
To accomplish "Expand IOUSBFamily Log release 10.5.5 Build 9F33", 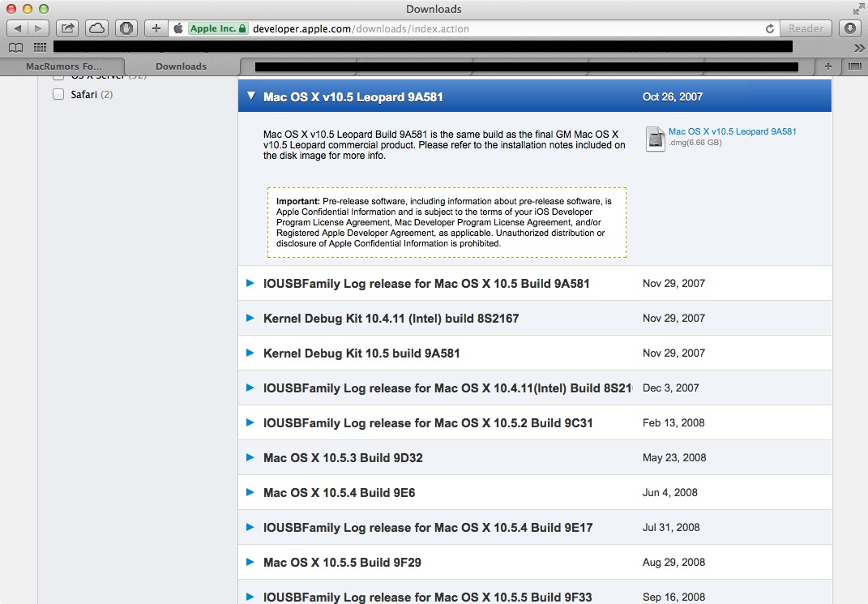I will tap(250, 597).
